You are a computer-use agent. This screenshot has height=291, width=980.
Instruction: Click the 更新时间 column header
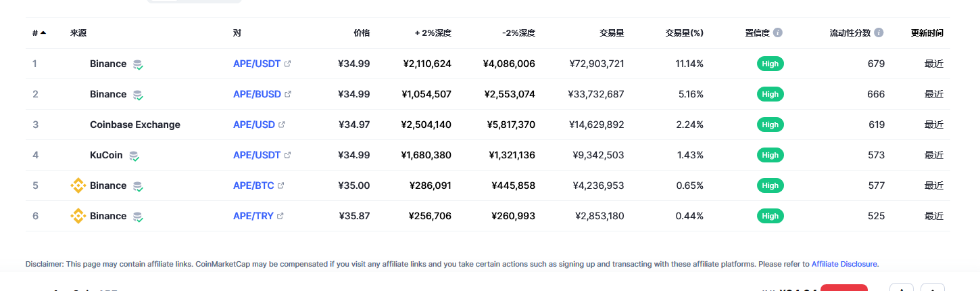tap(927, 32)
